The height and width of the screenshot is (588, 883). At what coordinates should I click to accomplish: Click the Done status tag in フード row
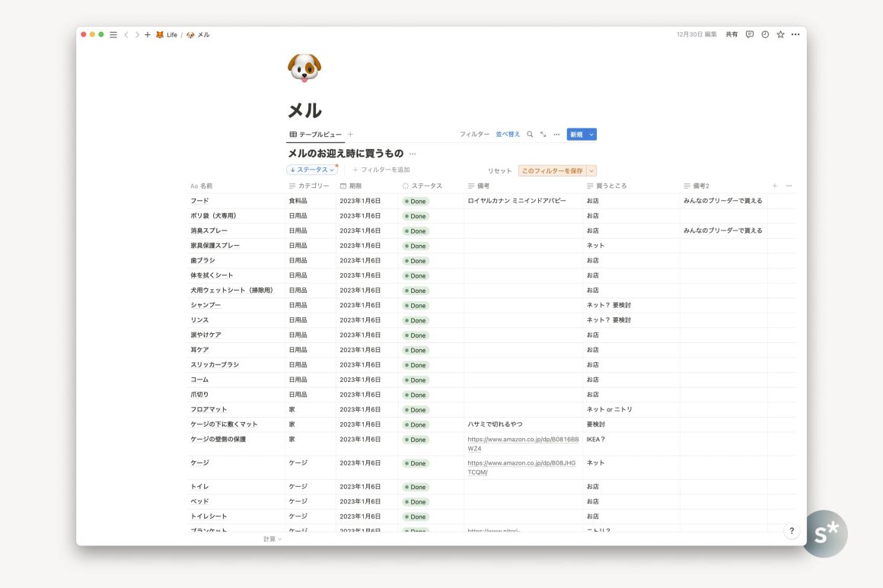(416, 202)
